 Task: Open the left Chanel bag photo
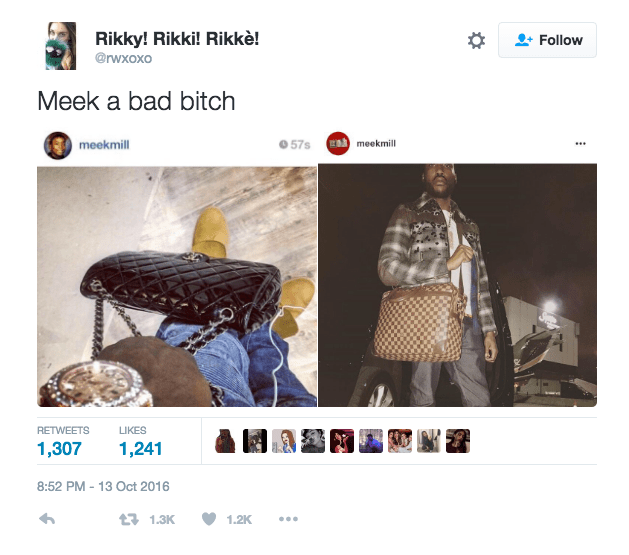click(x=177, y=286)
